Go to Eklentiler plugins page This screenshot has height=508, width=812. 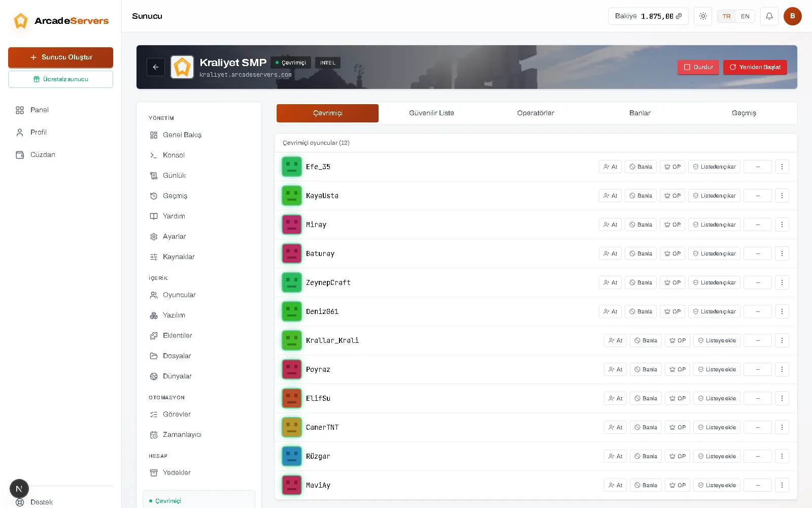pyautogui.click(x=199, y=335)
